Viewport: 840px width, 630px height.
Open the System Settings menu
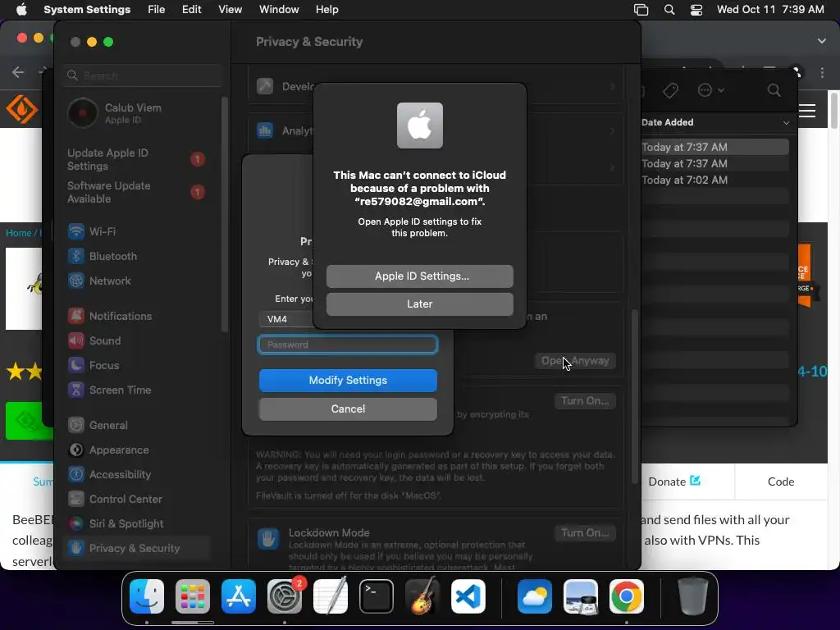click(87, 10)
